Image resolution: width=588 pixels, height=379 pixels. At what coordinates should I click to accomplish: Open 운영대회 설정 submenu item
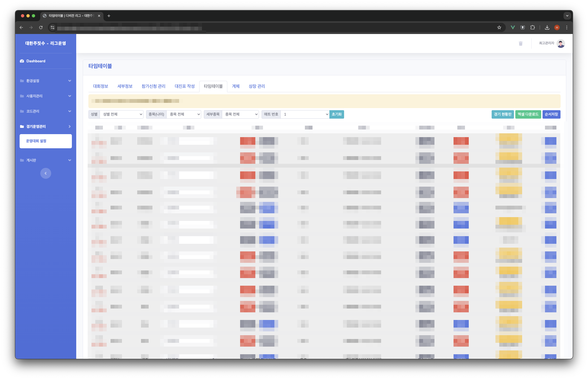tap(46, 141)
